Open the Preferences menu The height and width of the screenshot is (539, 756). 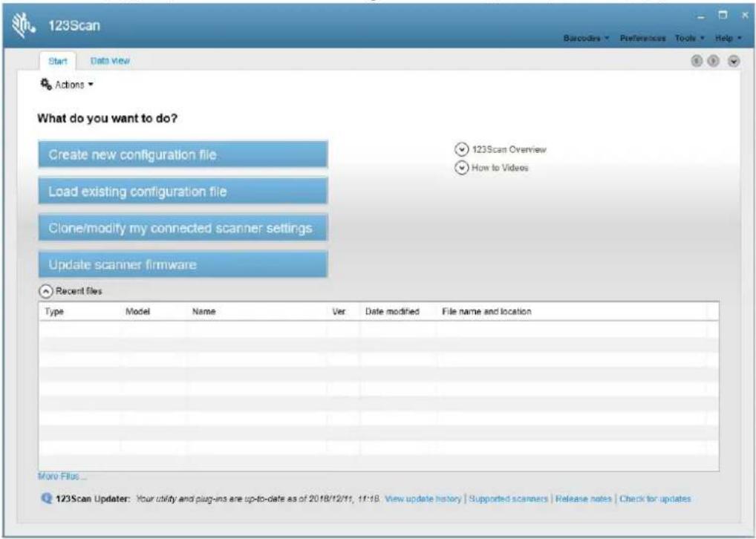pyautogui.click(x=642, y=38)
